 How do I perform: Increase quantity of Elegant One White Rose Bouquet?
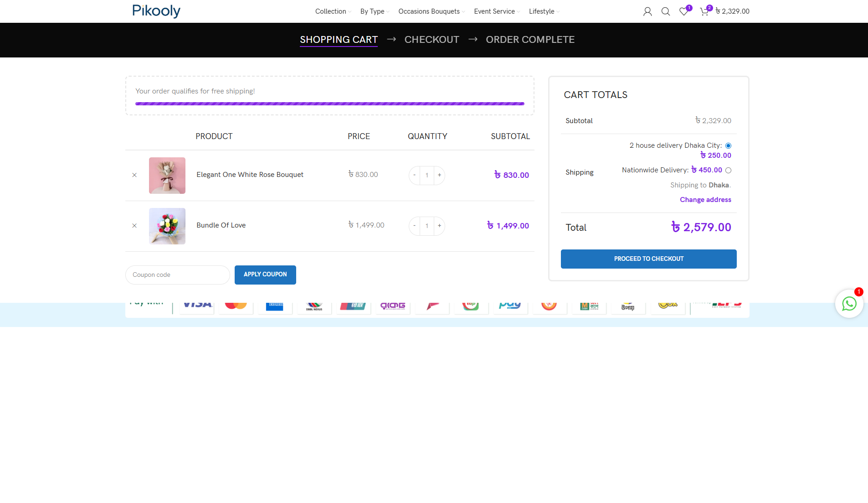439,175
